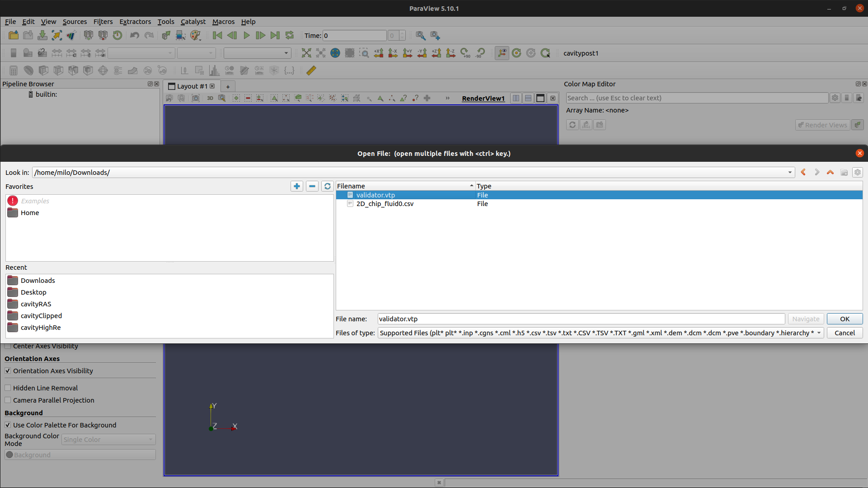Click the color map editor reset icon

point(572,125)
